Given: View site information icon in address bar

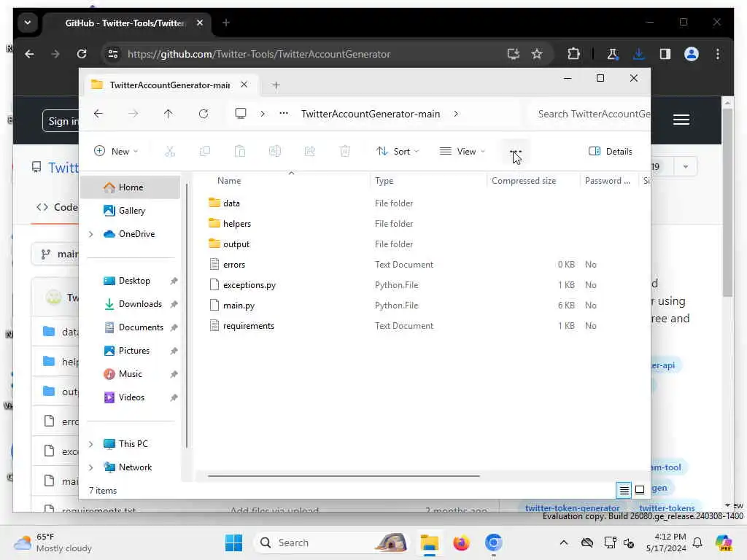Looking at the screenshot, I should [113, 54].
